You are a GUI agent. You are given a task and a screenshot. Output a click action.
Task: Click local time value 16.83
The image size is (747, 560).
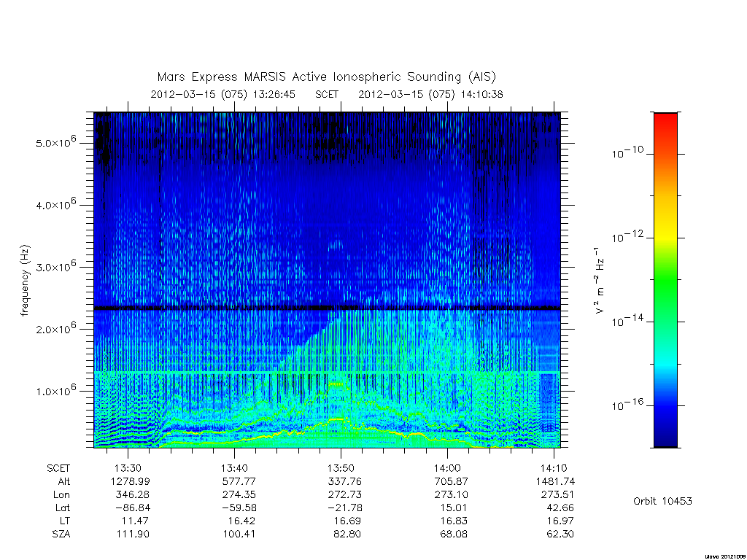pyautogui.click(x=454, y=521)
